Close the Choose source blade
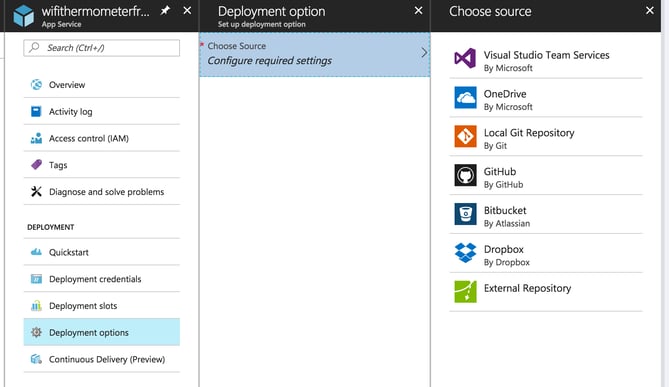 point(649,11)
